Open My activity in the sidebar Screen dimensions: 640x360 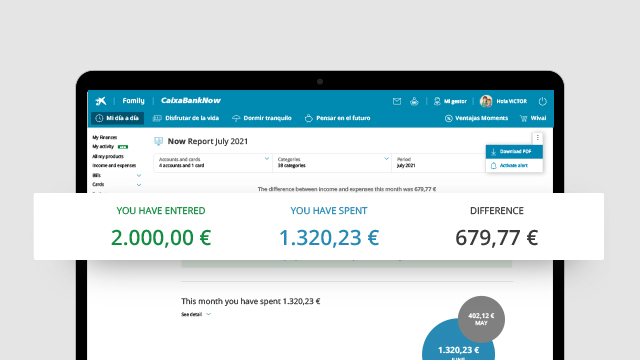[103, 147]
